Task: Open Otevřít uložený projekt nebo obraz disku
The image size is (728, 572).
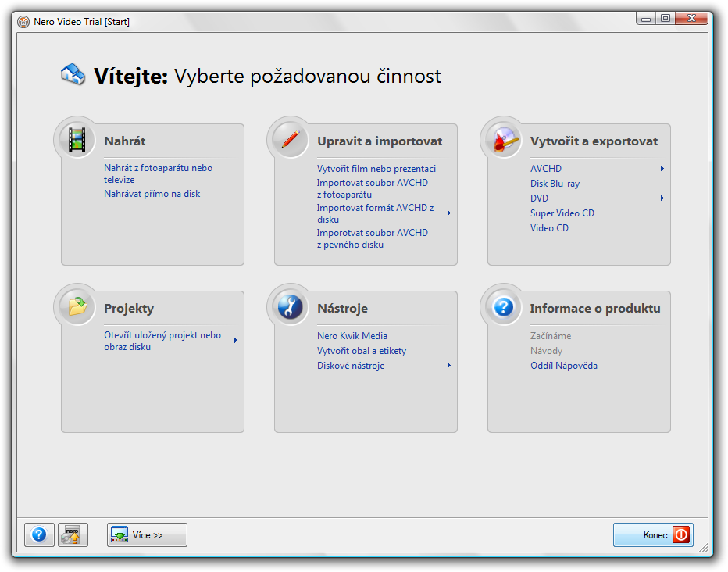Action: click(162, 341)
